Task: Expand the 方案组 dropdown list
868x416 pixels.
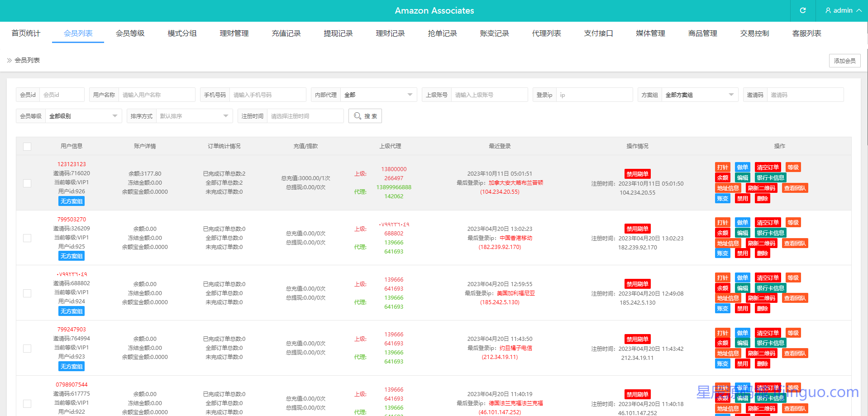Action: click(x=699, y=95)
